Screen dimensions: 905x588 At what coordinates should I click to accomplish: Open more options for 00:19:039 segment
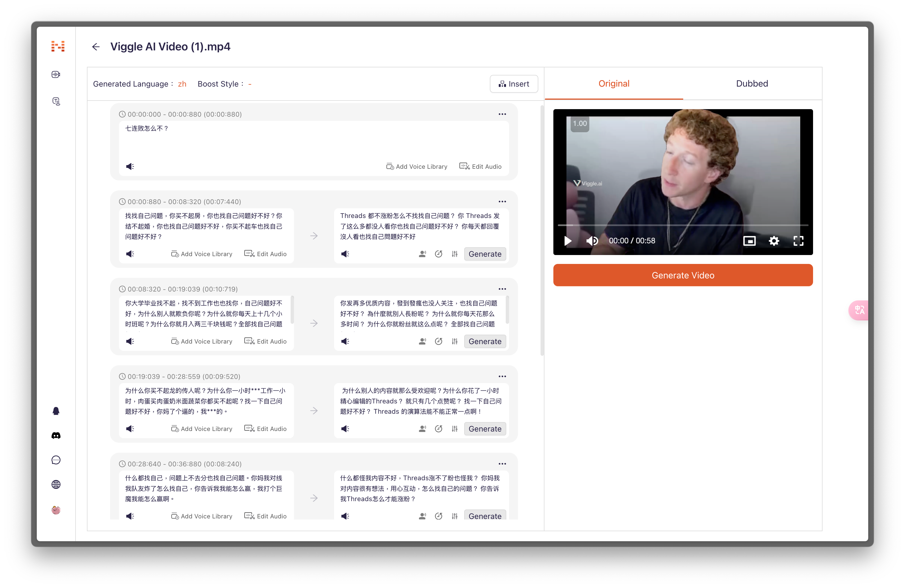[x=502, y=376]
